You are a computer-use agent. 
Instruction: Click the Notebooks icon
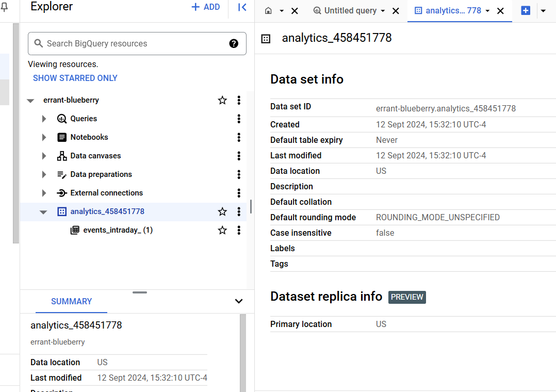pyautogui.click(x=62, y=137)
